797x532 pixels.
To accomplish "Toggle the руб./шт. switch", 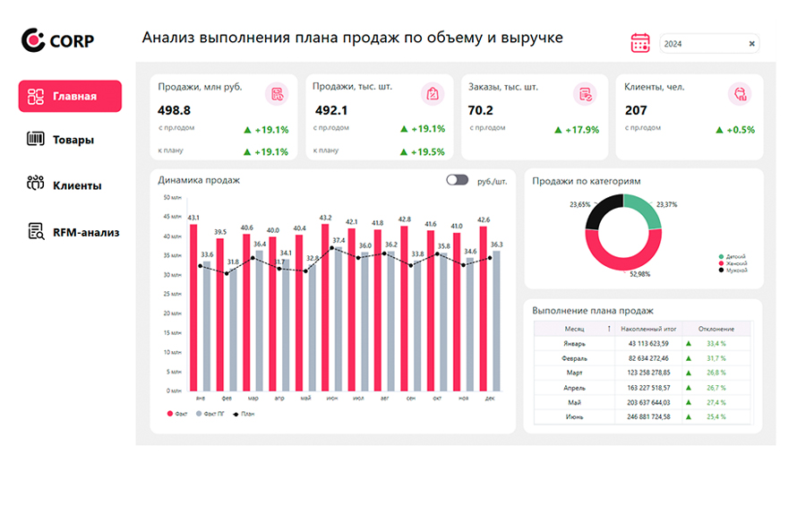I will pyautogui.click(x=458, y=180).
